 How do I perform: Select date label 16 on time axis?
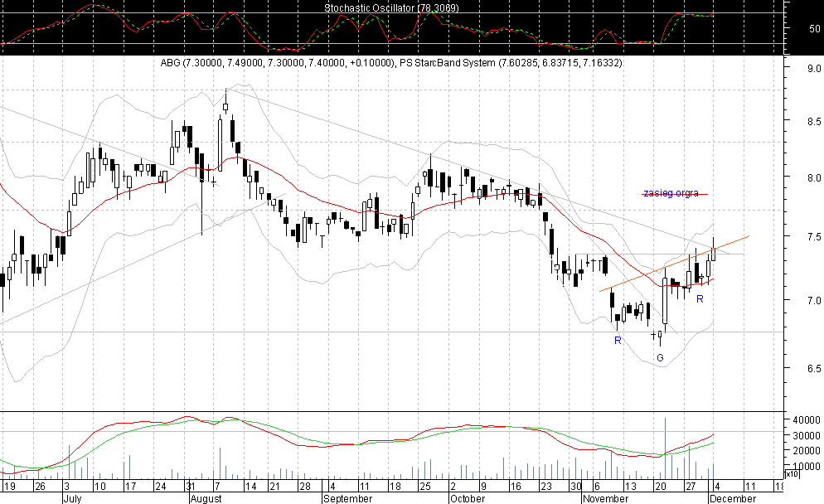[516, 486]
